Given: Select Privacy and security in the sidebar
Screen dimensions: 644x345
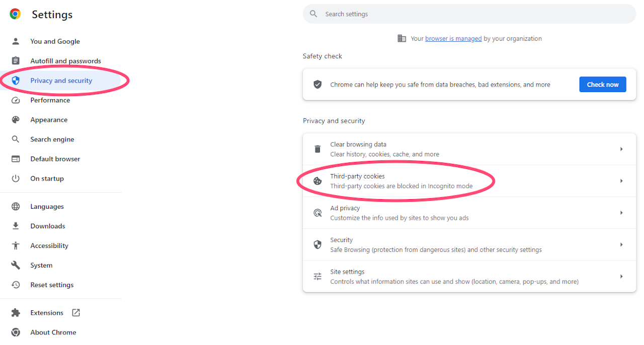Looking at the screenshot, I should (61, 80).
